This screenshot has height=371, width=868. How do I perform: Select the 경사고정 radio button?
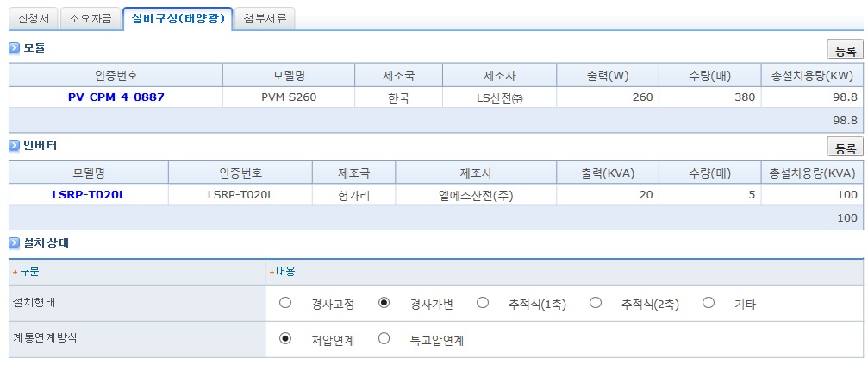[285, 303]
